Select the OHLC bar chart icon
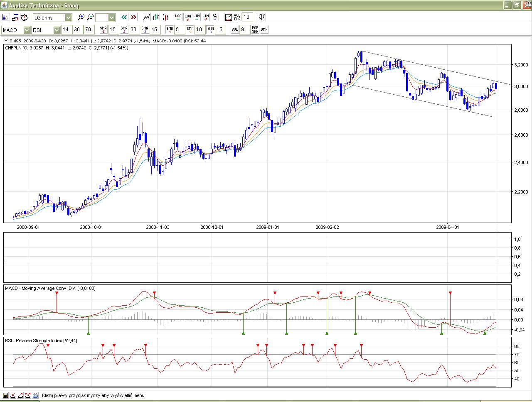 point(156,17)
